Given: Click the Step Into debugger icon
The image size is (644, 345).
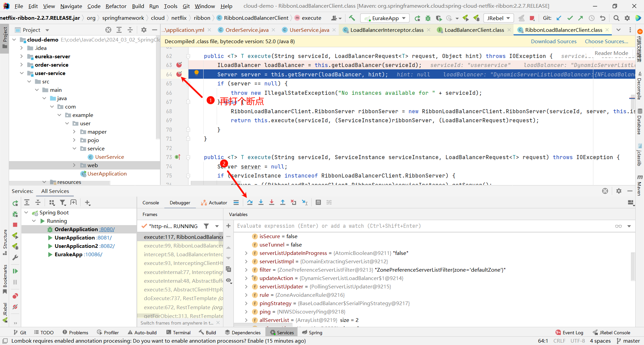Looking at the screenshot, I should 261,202.
